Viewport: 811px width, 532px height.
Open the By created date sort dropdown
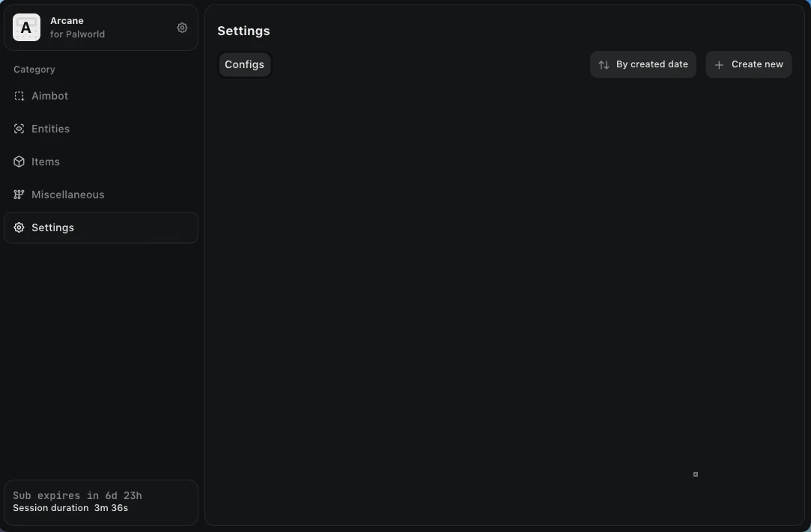(643, 64)
